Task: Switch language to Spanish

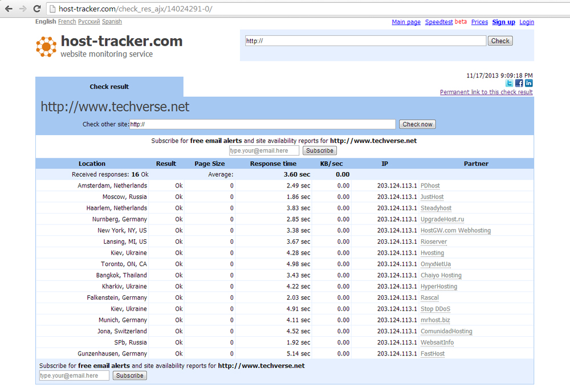Action: click(112, 22)
